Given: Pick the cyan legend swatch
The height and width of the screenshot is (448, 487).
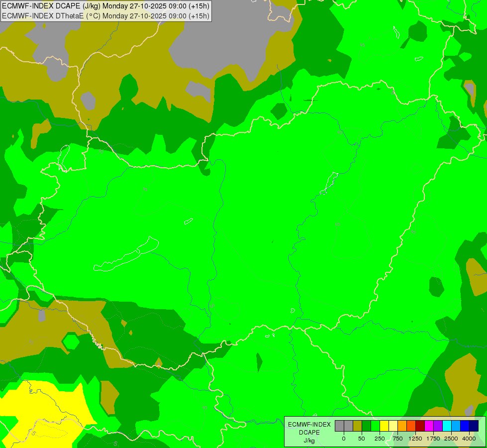Looking at the screenshot, I should pyautogui.click(x=447, y=426).
